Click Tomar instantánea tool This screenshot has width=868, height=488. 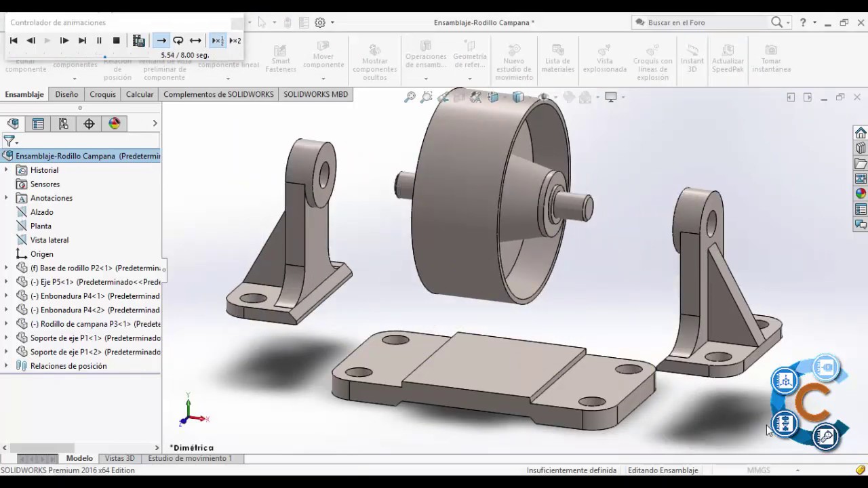771,59
